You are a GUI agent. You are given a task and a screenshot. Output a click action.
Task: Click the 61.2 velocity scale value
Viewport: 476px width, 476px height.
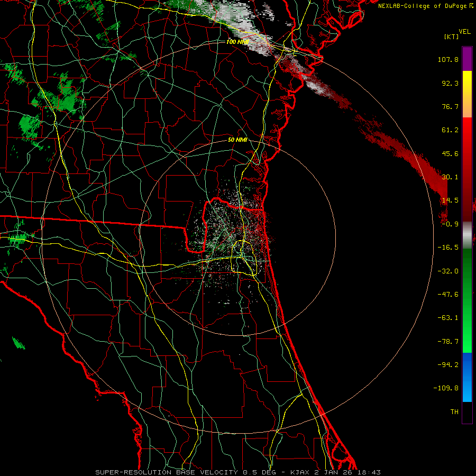click(450, 130)
